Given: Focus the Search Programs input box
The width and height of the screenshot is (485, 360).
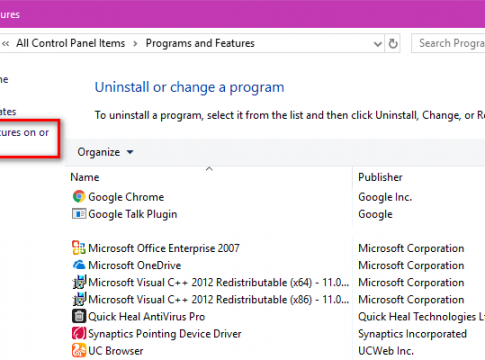Looking at the screenshot, I should tap(448, 43).
